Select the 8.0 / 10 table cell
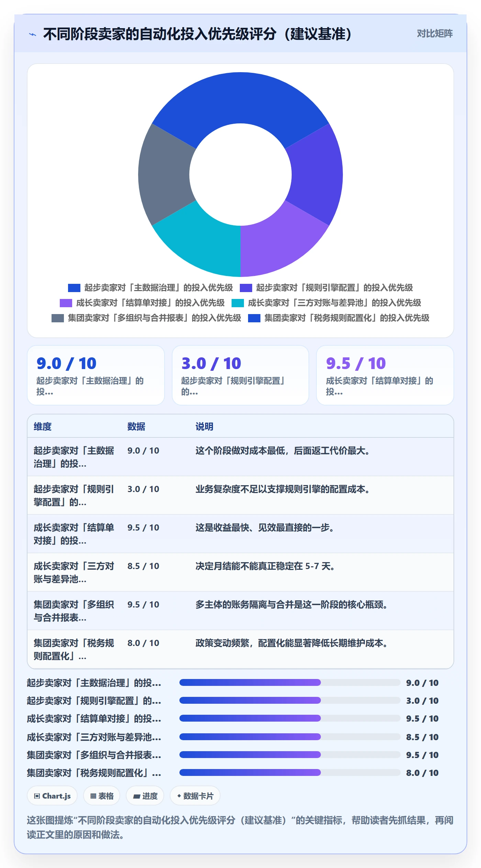This screenshot has height=868, width=481. tap(143, 643)
